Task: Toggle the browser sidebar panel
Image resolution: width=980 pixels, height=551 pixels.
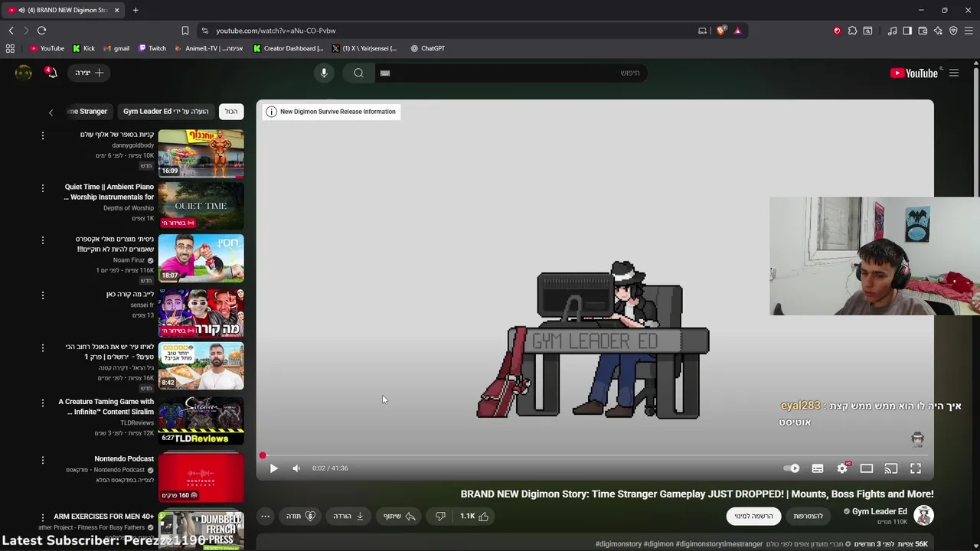Action: pyautogui.click(x=907, y=31)
